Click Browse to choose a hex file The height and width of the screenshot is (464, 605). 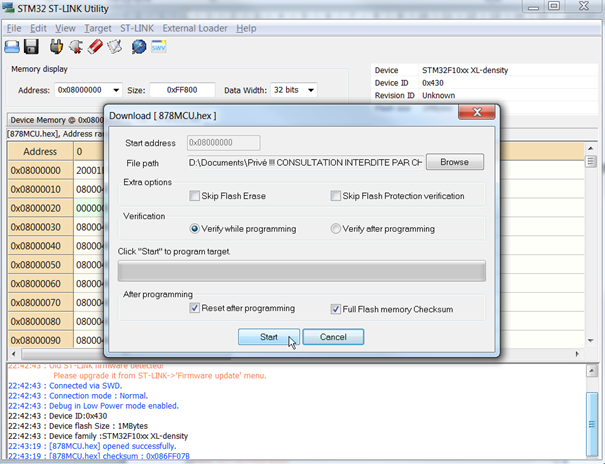454,162
